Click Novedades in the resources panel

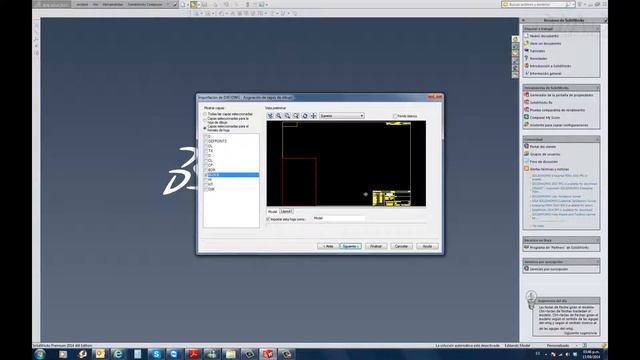pyautogui.click(x=538, y=58)
